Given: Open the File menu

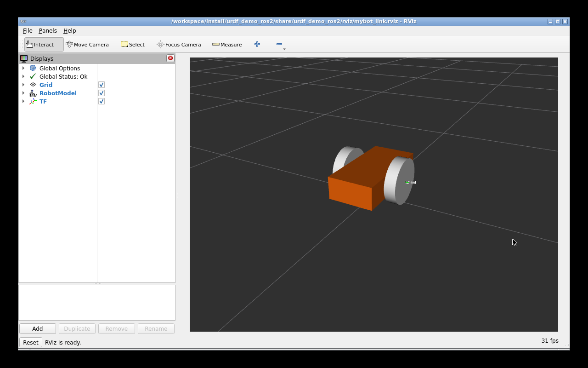Looking at the screenshot, I should pyautogui.click(x=28, y=30).
